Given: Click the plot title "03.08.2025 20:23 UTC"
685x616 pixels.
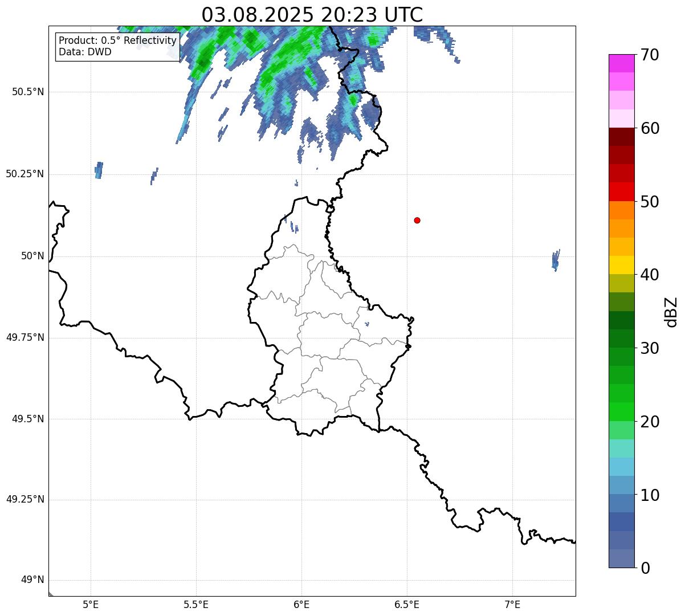Looking at the screenshot, I should tap(312, 14).
